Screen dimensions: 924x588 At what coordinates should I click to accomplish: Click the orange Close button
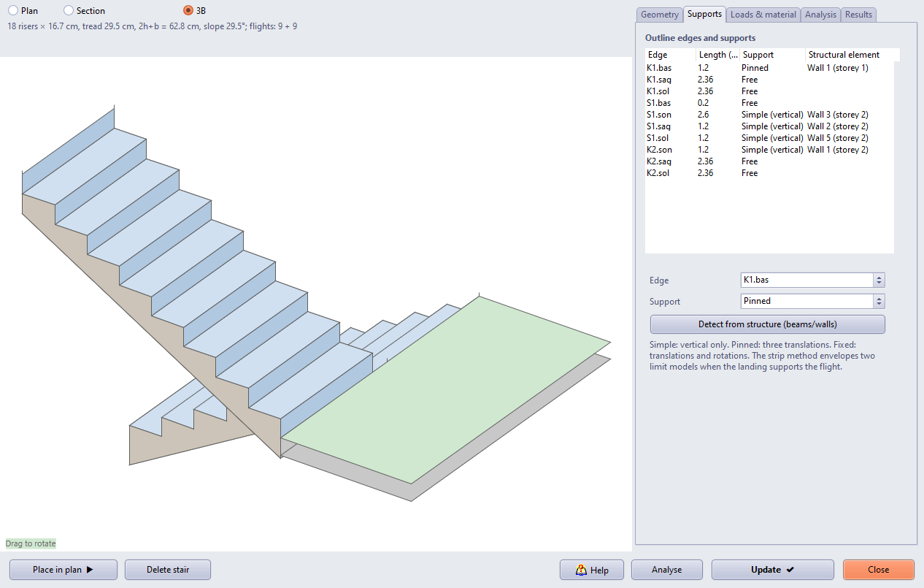(879, 570)
